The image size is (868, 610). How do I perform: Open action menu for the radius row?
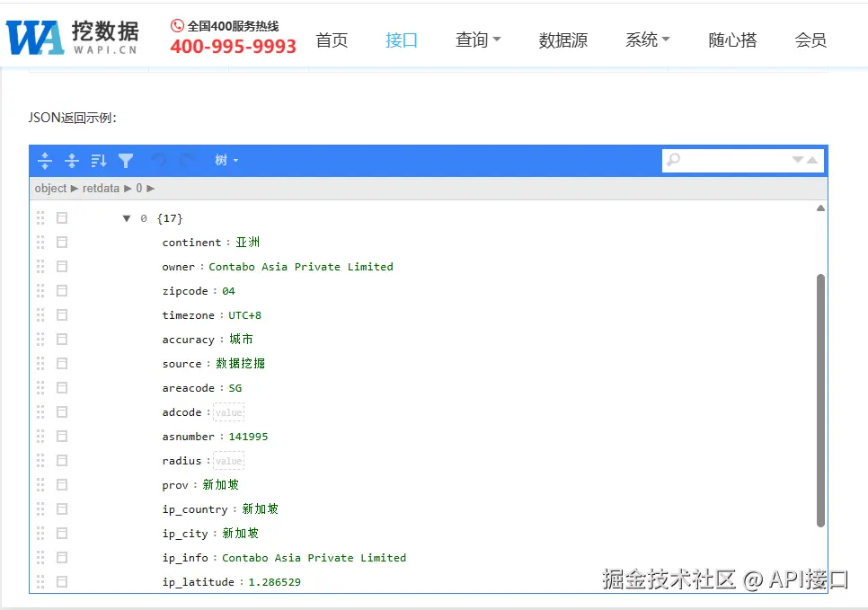click(62, 461)
